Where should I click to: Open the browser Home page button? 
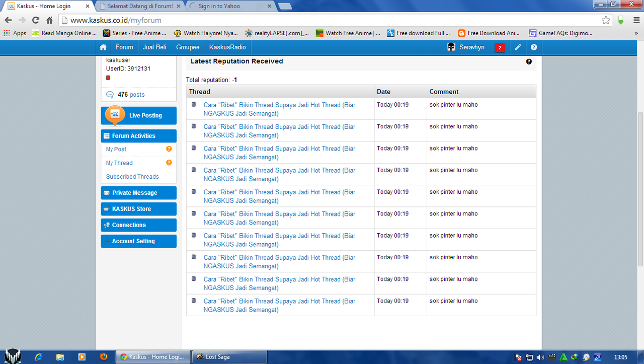point(49,20)
